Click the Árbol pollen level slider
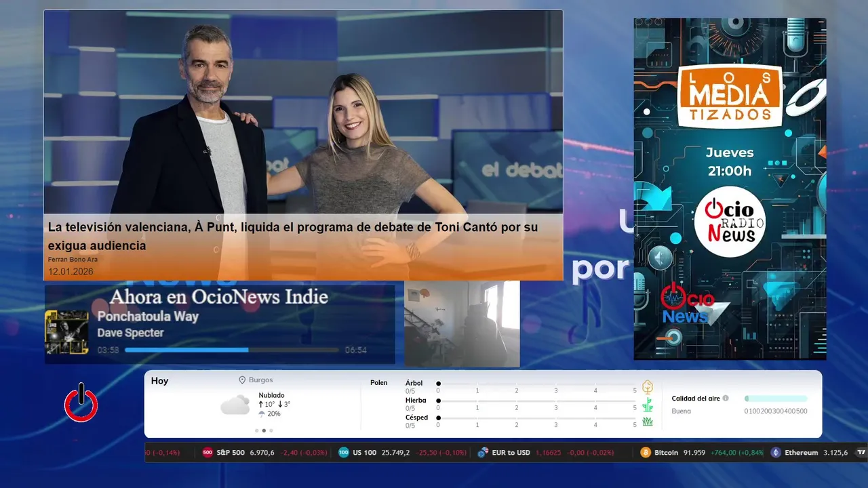This screenshot has height=488, width=868. (537, 384)
